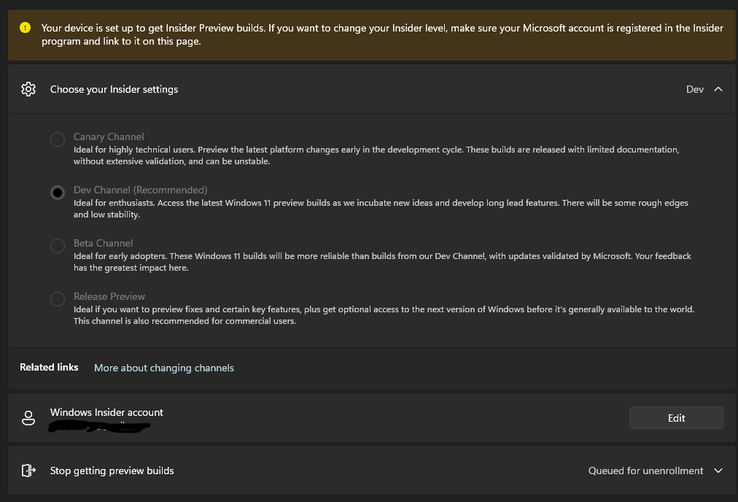This screenshot has height=502, width=738.
Task: Click the Canary Channel title text
Action: coord(108,137)
